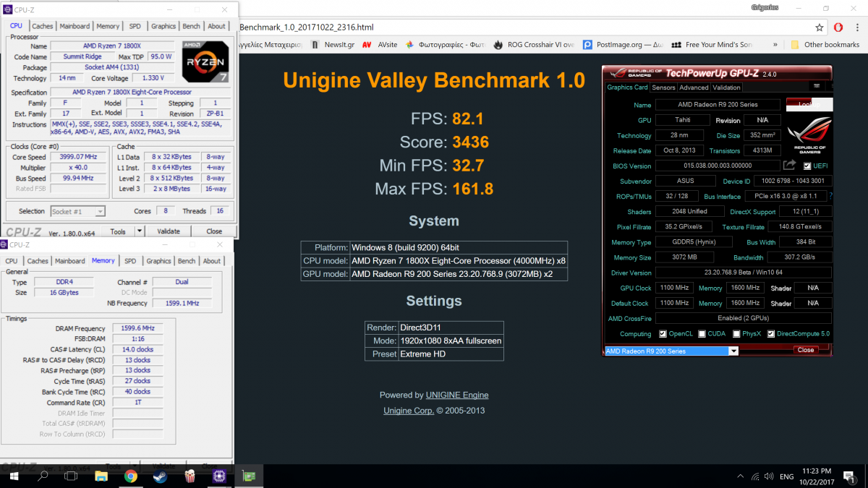The width and height of the screenshot is (868, 488).
Task: Open the UNIGINE Engine link
Action: (x=457, y=395)
